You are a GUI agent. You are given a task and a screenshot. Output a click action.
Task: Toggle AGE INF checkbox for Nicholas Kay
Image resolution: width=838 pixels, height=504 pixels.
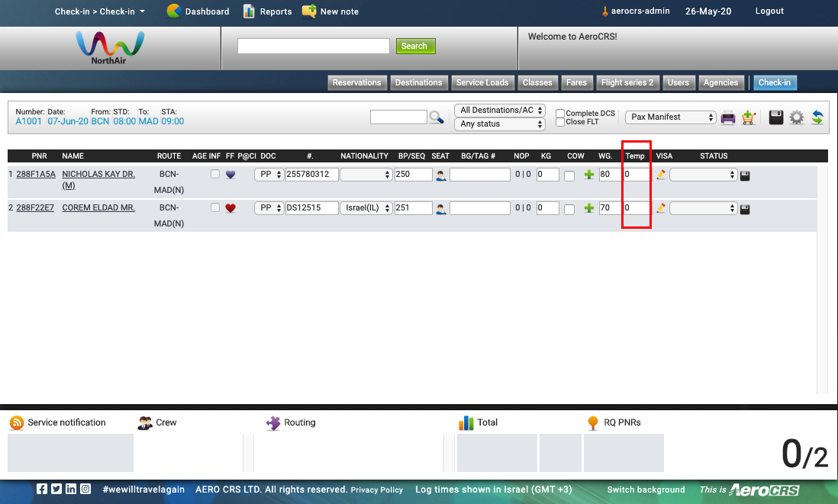tap(215, 174)
